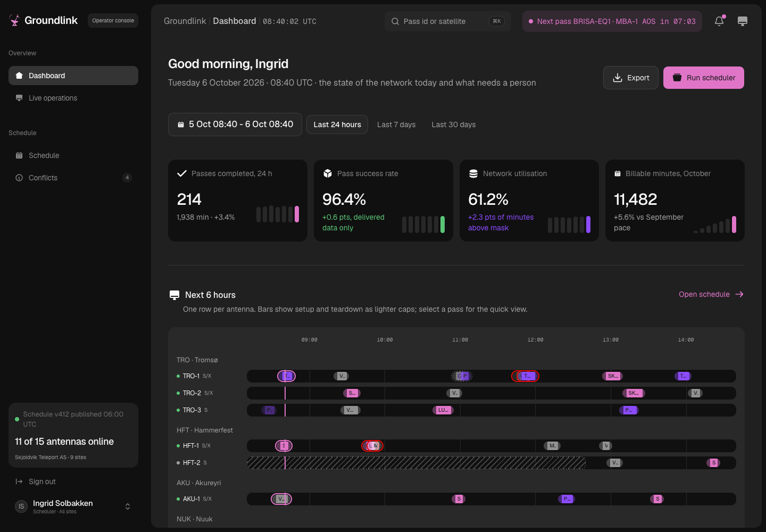Open the 5 Oct – 6 Oct date range picker
766x532 pixels.
[x=235, y=124]
